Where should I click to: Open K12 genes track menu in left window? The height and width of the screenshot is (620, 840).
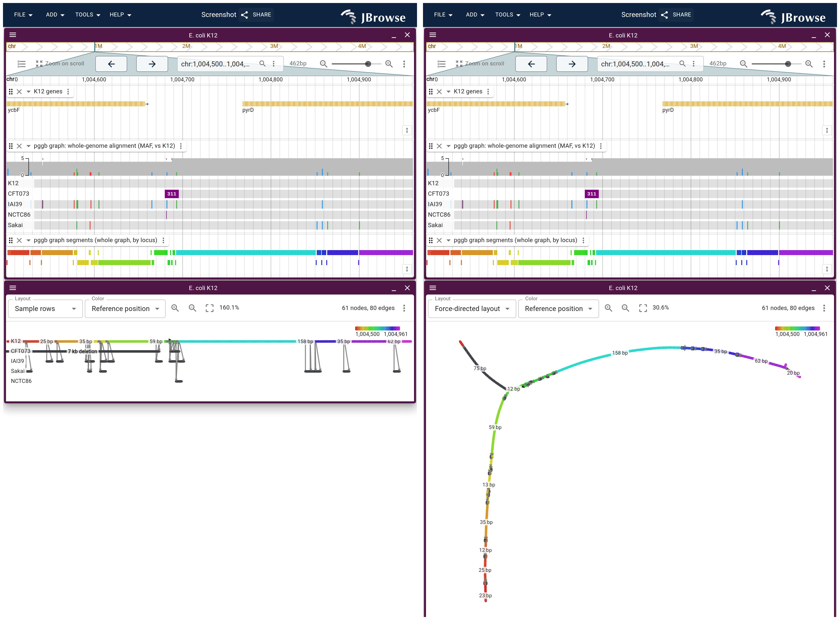pos(68,92)
